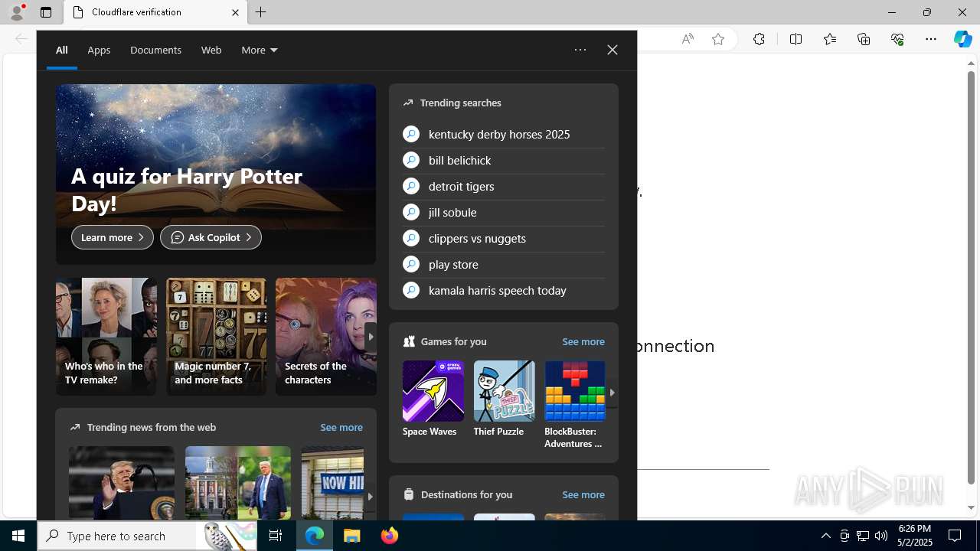Select the Cloudflare verification browser tab

click(155, 12)
